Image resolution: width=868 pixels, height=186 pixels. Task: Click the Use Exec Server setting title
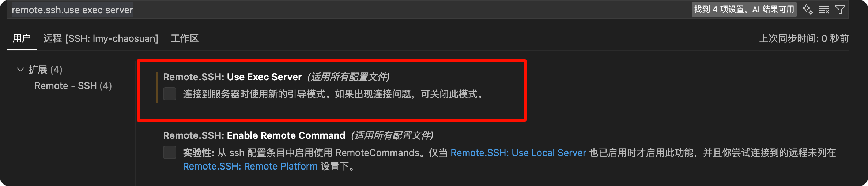pos(233,77)
